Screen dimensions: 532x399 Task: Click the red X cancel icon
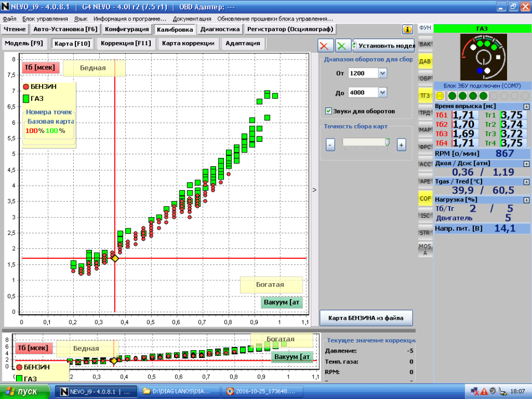(326, 46)
